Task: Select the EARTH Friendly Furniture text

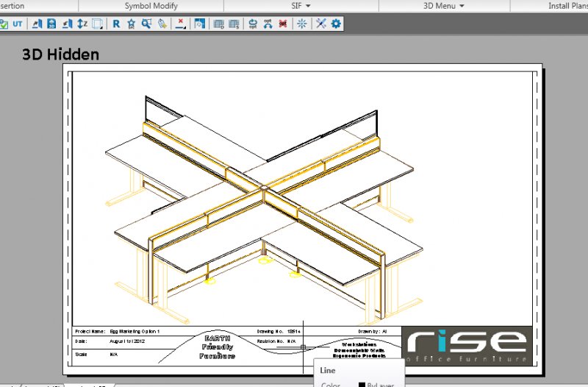Action: click(218, 347)
